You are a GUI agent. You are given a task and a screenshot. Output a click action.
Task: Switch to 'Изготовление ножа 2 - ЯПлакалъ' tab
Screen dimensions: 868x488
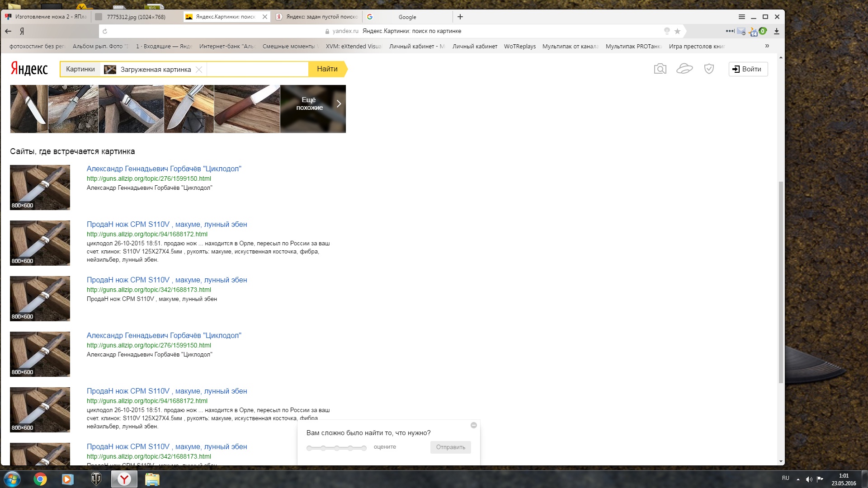[x=46, y=17]
